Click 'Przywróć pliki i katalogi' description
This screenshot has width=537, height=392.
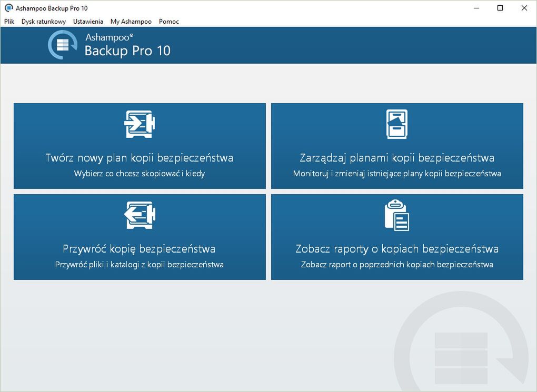(x=140, y=265)
